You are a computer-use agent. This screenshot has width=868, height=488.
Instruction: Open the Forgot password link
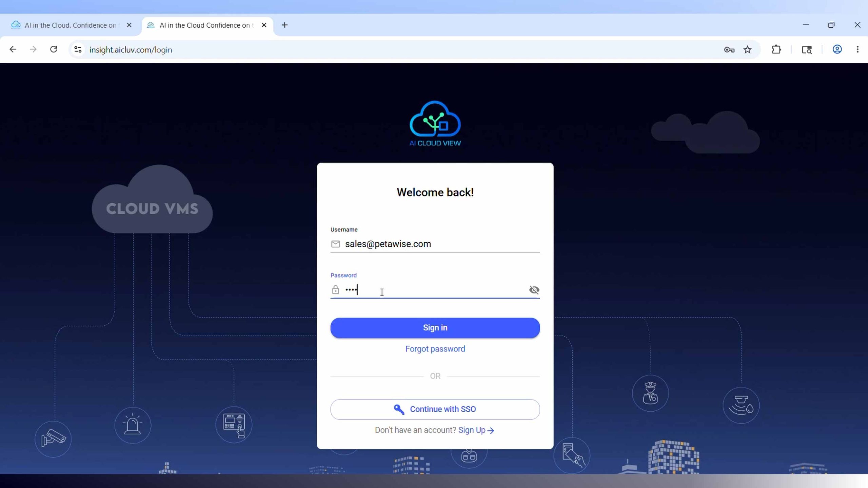[x=435, y=349]
